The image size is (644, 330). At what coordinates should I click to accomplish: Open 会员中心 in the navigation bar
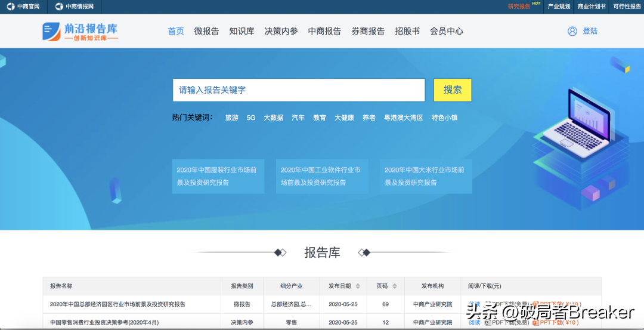(447, 31)
